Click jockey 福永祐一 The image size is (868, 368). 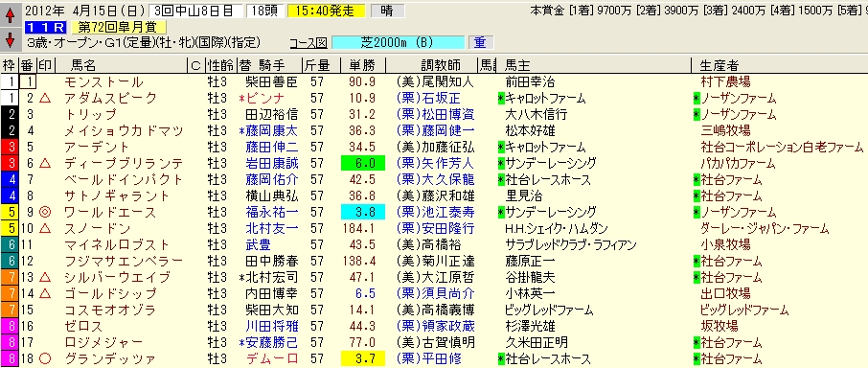coord(272,212)
